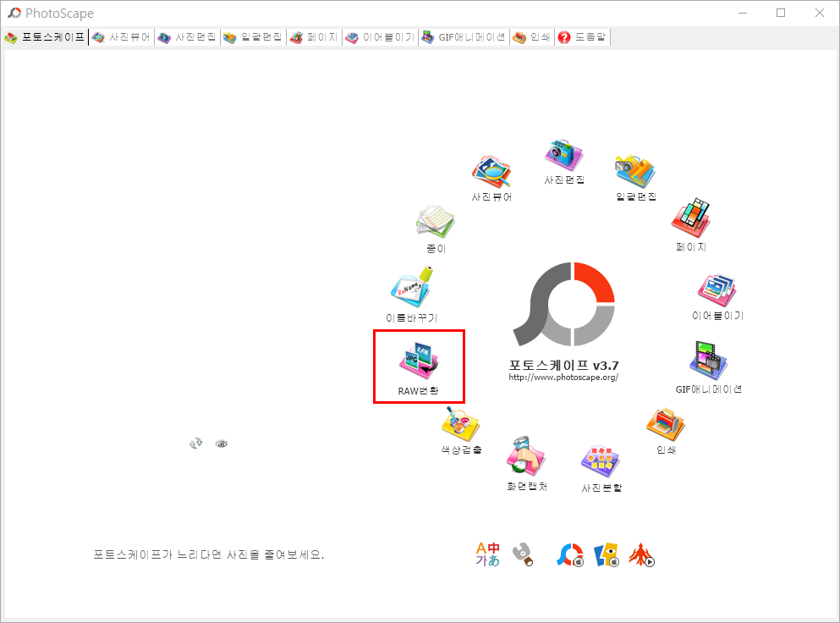Switch to the 이어붙이기 tab
The width and height of the screenshot is (840, 623).
(381, 37)
